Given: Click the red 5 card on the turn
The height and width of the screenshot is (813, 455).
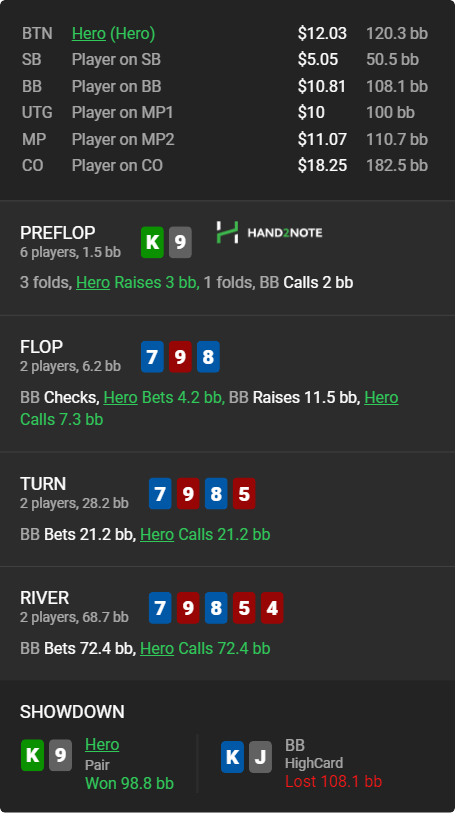Looking at the screenshot, I should click(244, 494).
